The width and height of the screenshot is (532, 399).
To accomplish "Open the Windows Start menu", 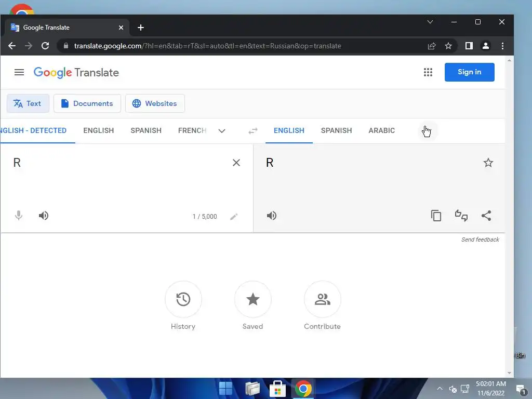I will click(225, 389).
